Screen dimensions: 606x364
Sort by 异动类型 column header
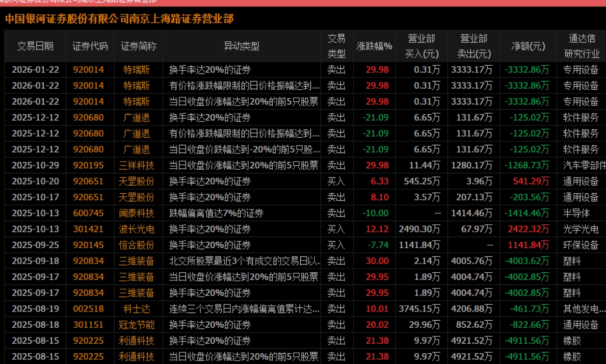click(242, 46)
